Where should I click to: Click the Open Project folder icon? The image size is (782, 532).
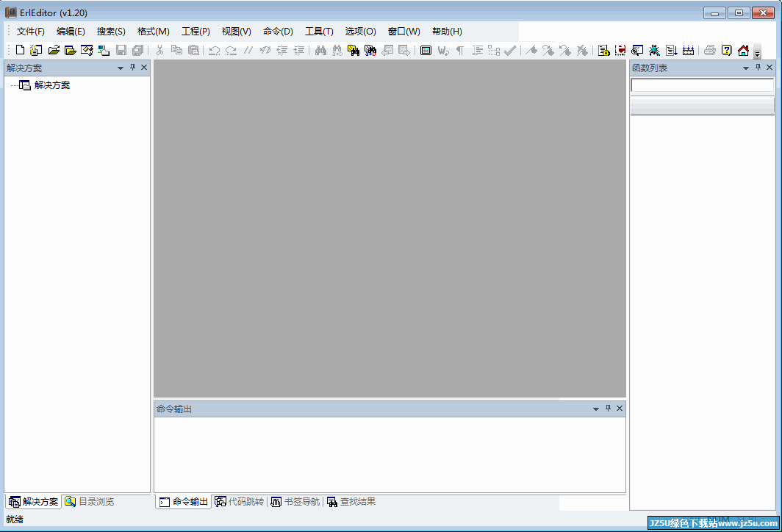(71, 50)
